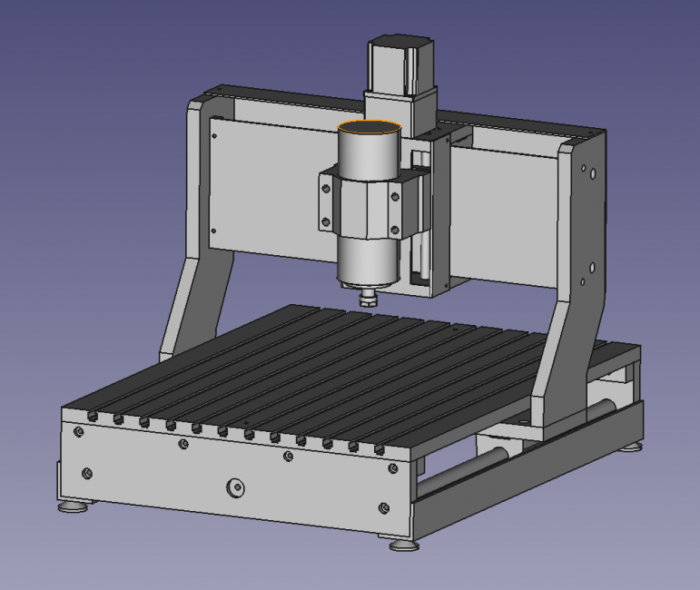The height and width of the screenshot is (590, 700).
Task: Select the center bearing hole on front plate
Action: tap(235, 488)
